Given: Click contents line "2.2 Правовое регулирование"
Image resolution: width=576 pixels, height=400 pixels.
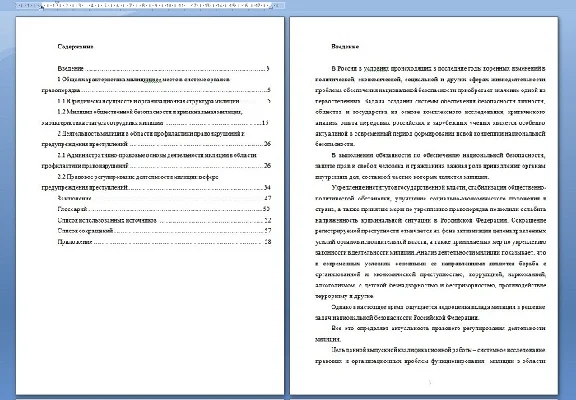Looking at the screenshot, I should 138,177.
